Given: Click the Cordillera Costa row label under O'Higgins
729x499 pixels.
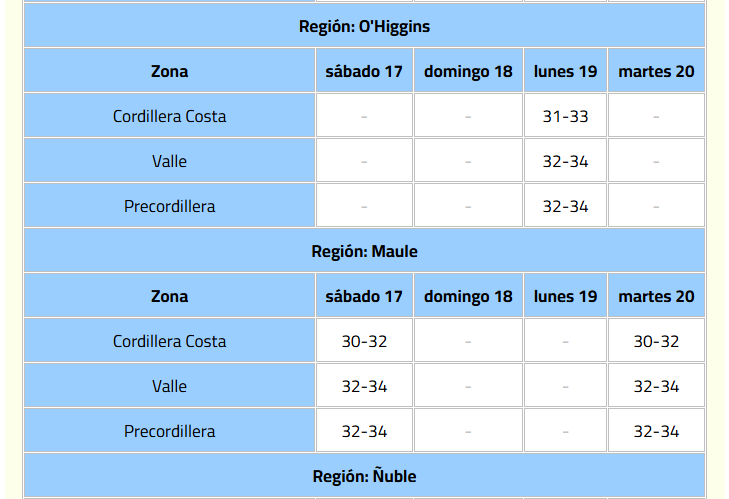Looking at the screenshot, I should point(169,116).
